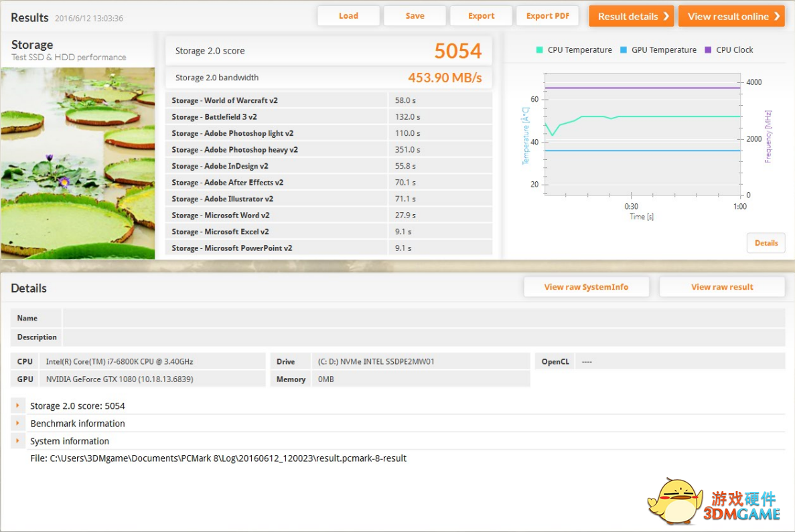Select the Adobe After Effects v2 row
This screenshot has width=795, height=532.
329,183
